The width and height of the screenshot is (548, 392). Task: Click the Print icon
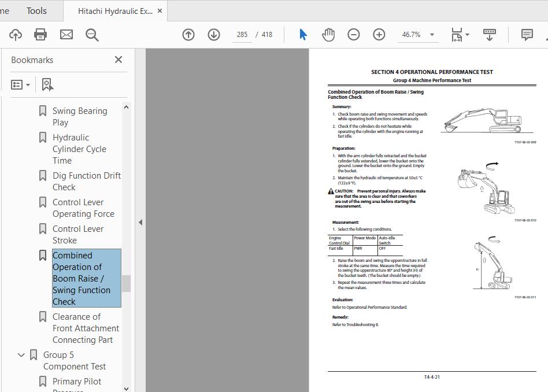40,35
